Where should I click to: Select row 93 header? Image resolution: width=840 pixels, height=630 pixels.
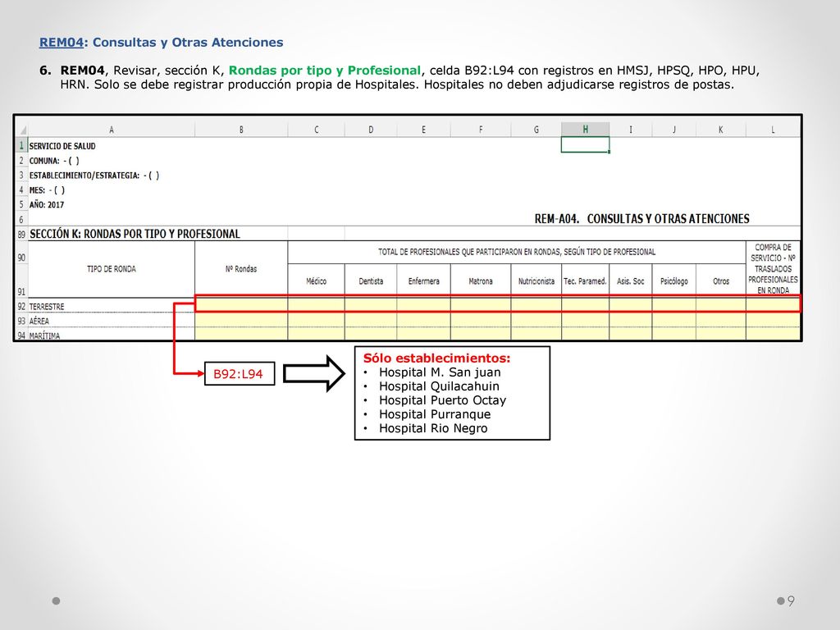pos(21,321)
